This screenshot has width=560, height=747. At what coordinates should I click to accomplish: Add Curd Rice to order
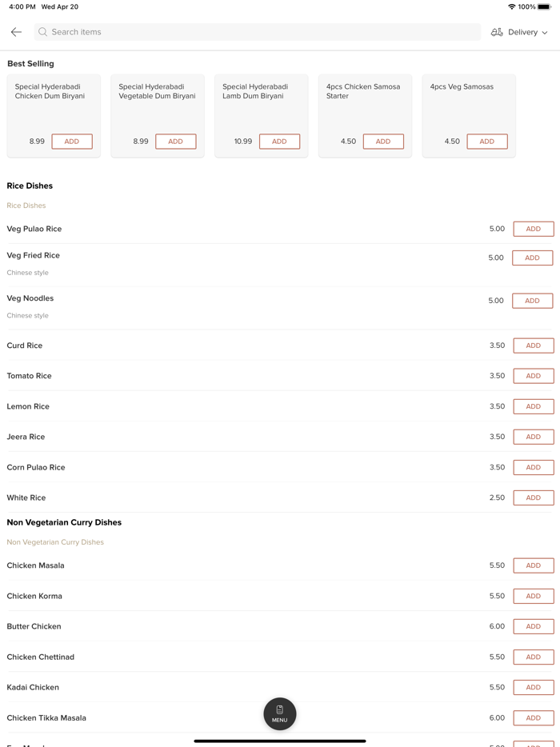pos(533,346)
